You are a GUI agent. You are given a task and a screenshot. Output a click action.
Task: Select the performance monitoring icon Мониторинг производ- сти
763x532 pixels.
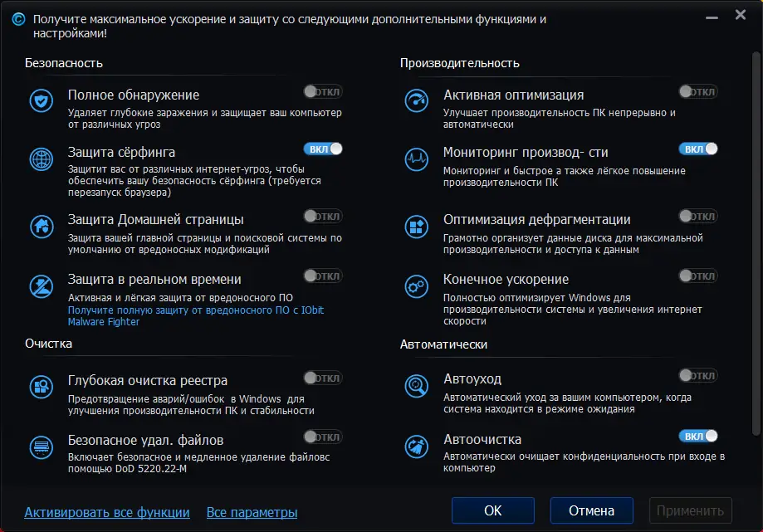coord(415,159)
